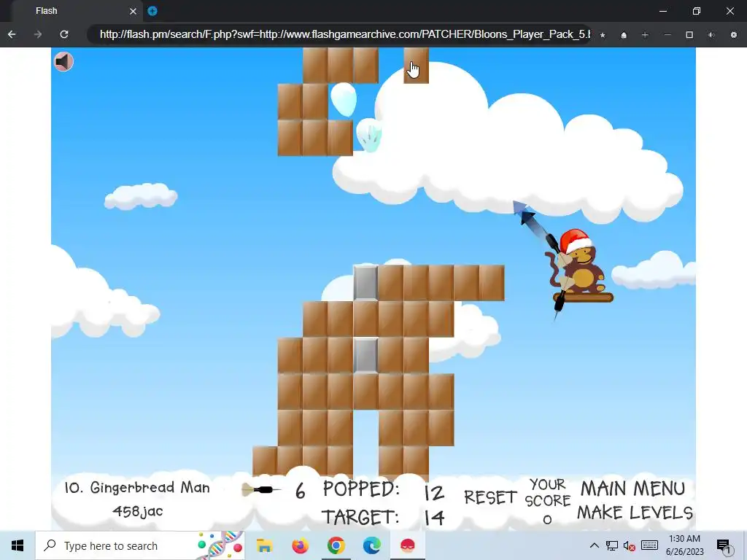The width and height of the screenshot is (747, 560).
Task: Click the network icon in system tray
Action: pos(612,545)
